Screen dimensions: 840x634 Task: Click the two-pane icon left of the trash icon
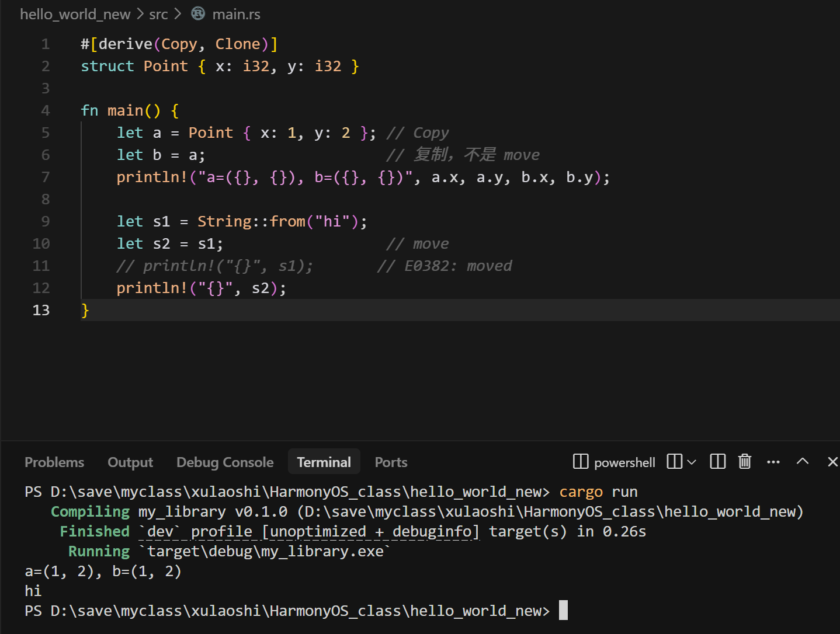pos(717,462)
